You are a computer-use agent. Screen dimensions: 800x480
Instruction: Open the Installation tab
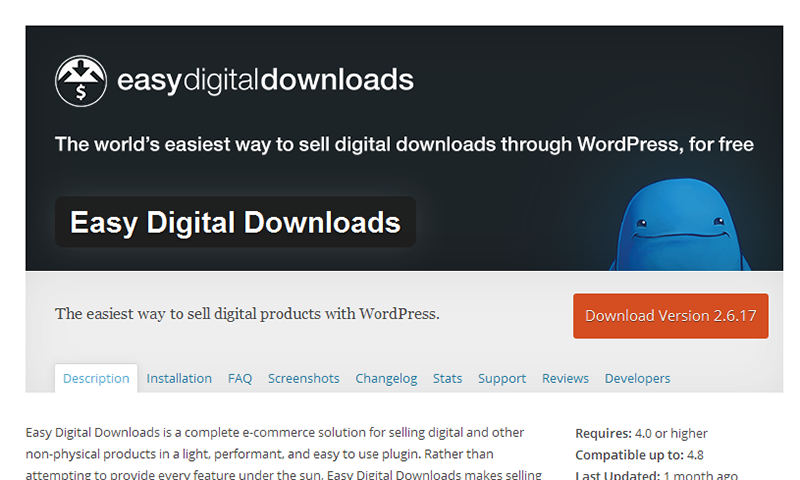click(179, 378)
